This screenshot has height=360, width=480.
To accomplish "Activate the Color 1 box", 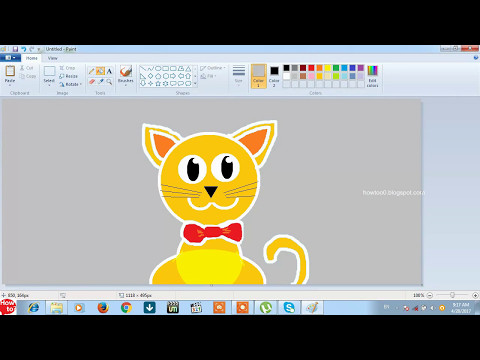I will pos(258,76).
